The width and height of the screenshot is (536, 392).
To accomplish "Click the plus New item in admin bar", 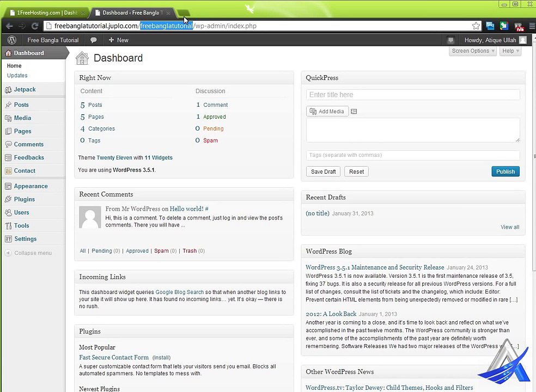I will point(118,40).
